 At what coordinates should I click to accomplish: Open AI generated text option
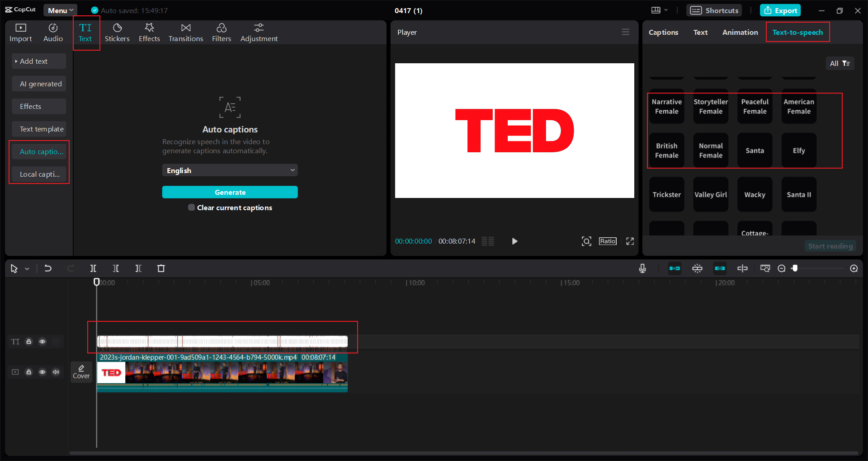click(39, 84)
